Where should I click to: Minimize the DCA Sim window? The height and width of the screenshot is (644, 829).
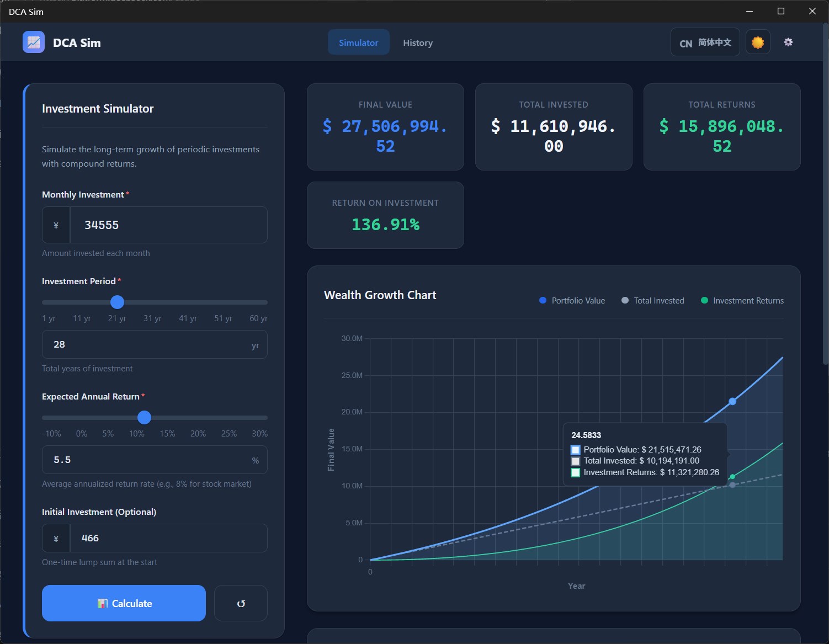click(x=750, y=11)
